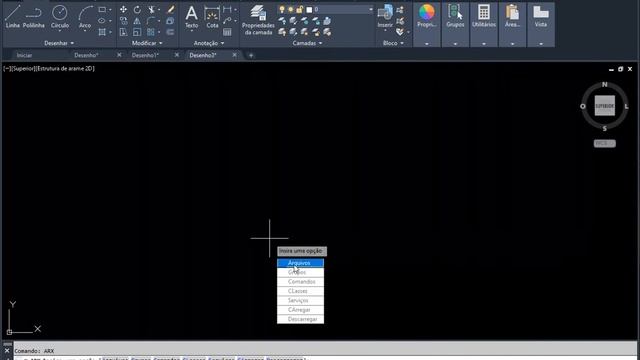Choose Grupos in the option list

tap(300, 272)
